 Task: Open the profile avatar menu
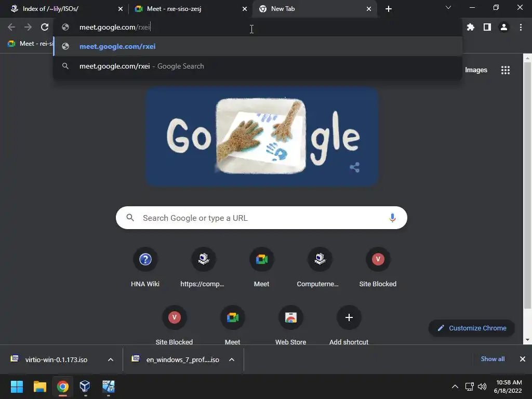tap(504, 27)
